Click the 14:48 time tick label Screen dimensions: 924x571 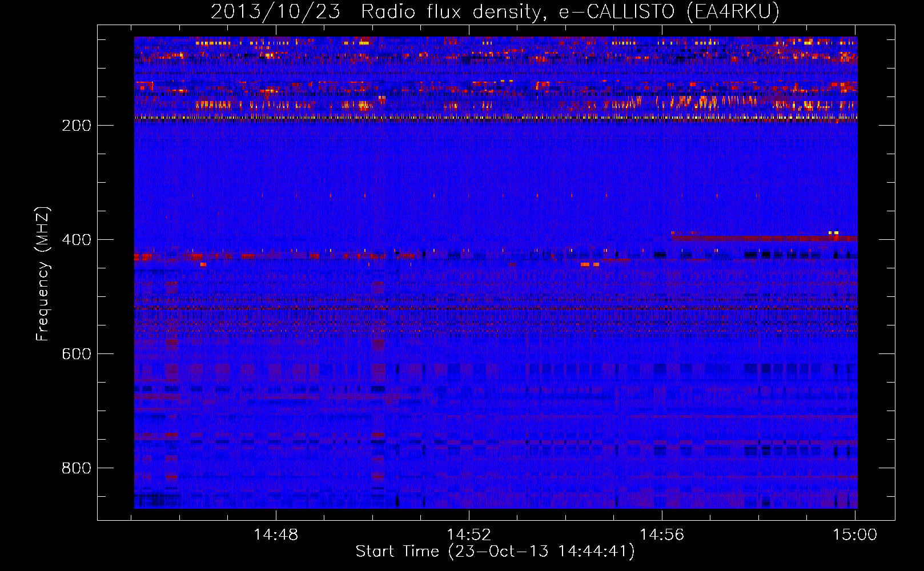coord(276,535)
